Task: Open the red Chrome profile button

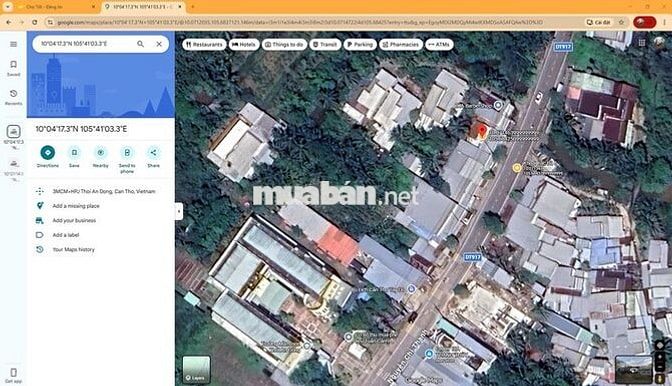Action: coord(645,22)
